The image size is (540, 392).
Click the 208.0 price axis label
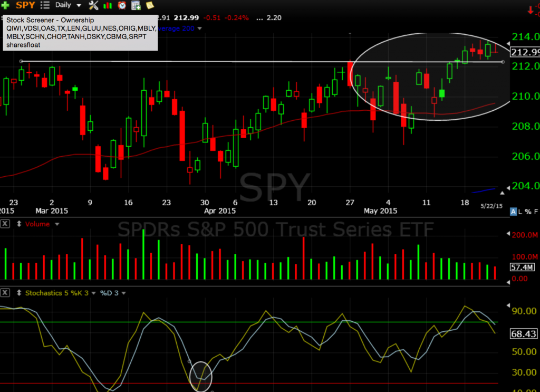(x=526, y=127)
